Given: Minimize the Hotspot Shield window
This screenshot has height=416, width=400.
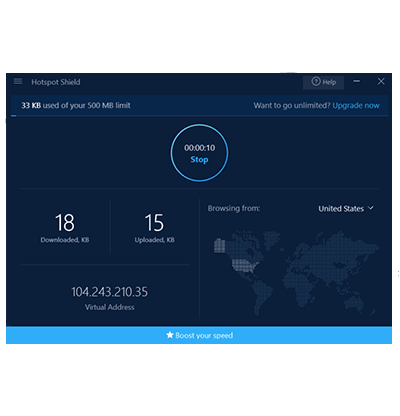Looking at the screenshot, I should 357,81.
